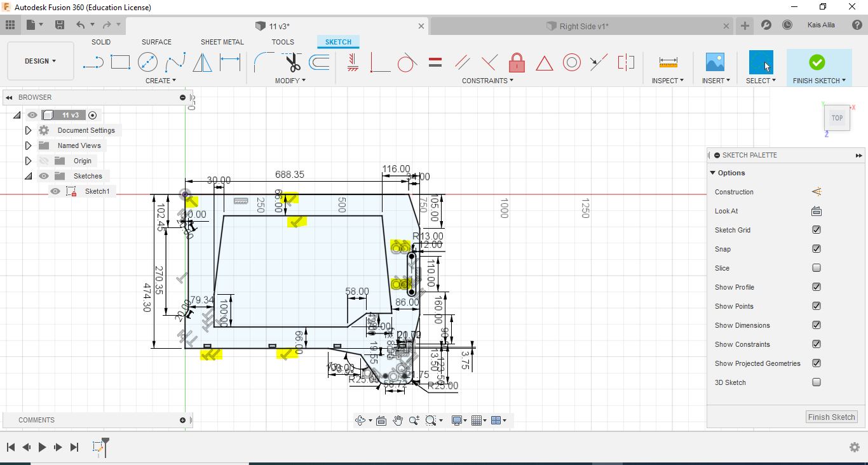Select the Sketch Dimension tool
Viewport: 868px width, 465px height.
[230, 62]
